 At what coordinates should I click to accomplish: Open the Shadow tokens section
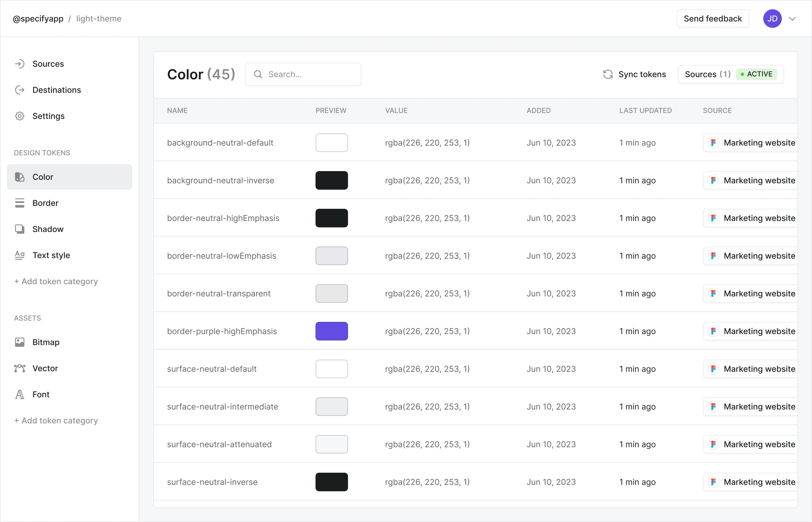tap(48, 229)
